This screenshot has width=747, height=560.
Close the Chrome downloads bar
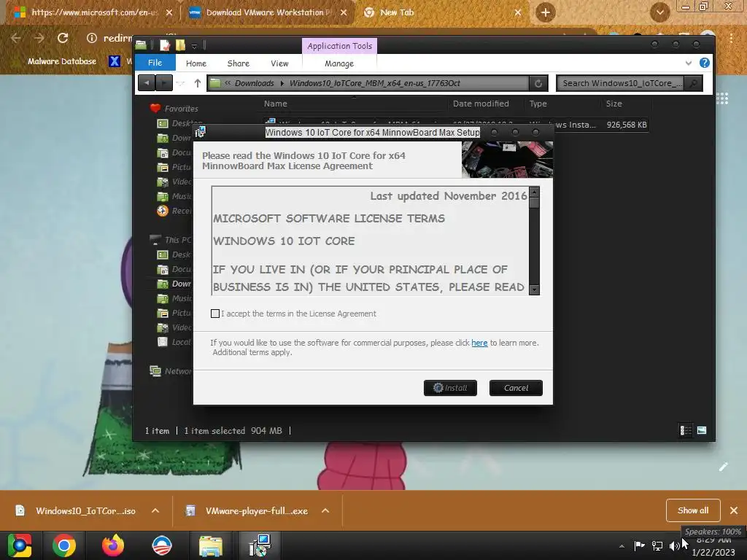pos(734,510)
